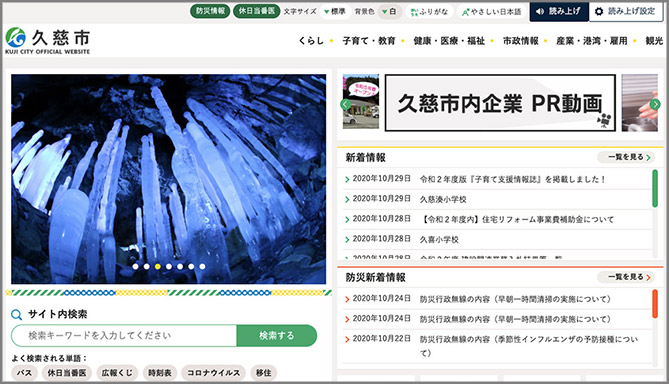Toggle やさしい日本語 mode

pyautogui.click(x=492, y=12)
